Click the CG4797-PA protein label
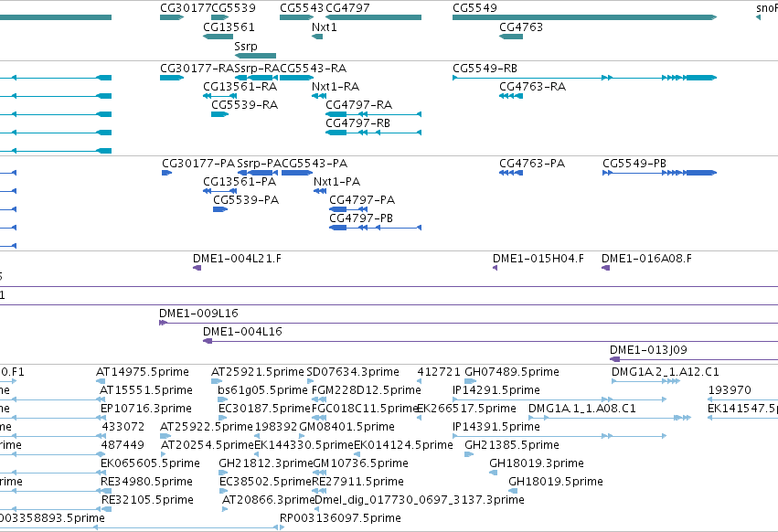778x532 pixels. (362, 200)
